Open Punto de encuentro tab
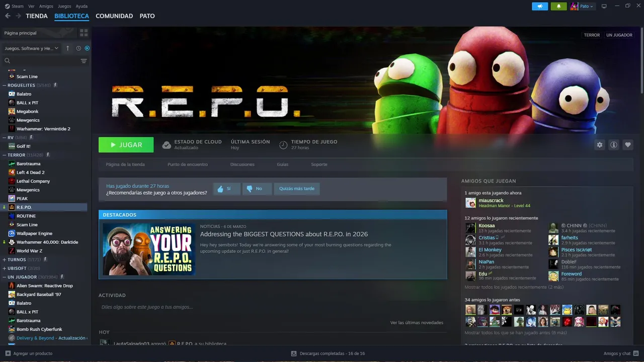Image resolution: width=644 pixels, height=362 pixels. pyautogui.click(x=187, y=164)
